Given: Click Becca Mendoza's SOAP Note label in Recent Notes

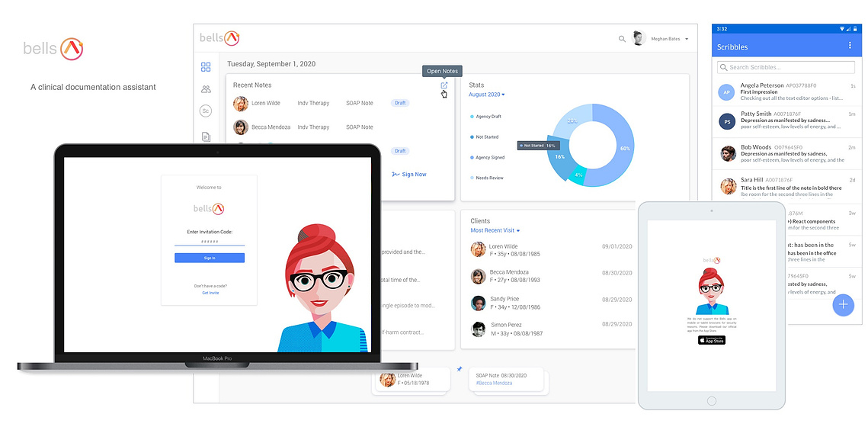Looking at the screenshot, I should pos(360,127).
